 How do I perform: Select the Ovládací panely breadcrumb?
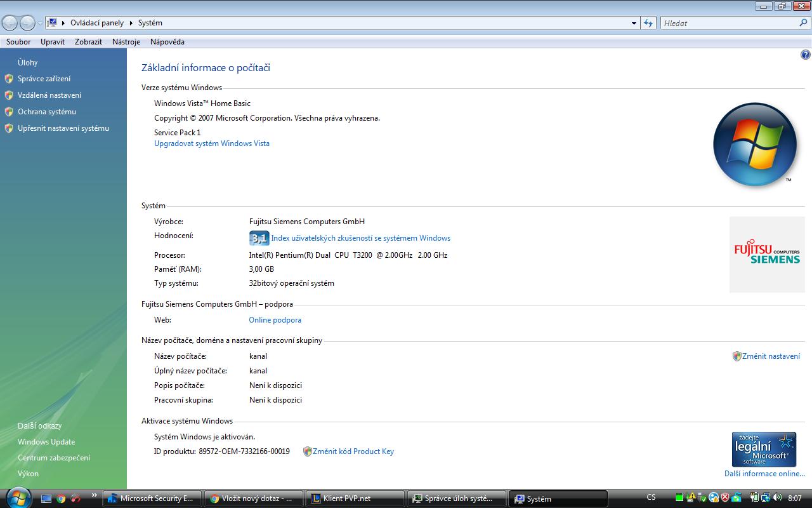click(x=97, y=23)
